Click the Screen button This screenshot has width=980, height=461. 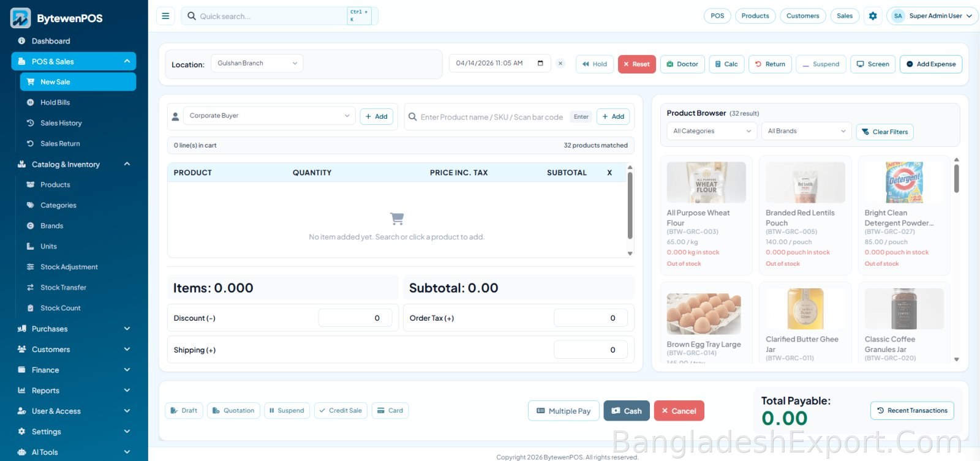point(873,64)
